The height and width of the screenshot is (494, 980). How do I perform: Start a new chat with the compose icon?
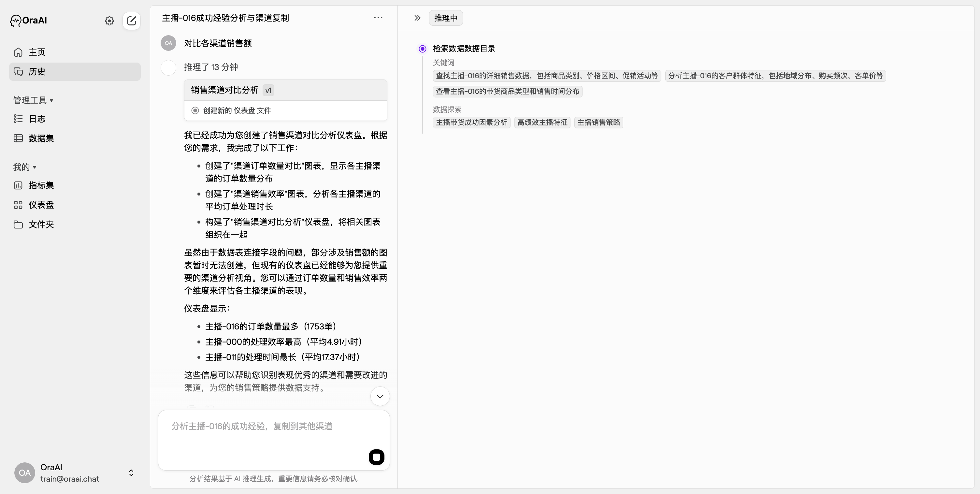131,21
